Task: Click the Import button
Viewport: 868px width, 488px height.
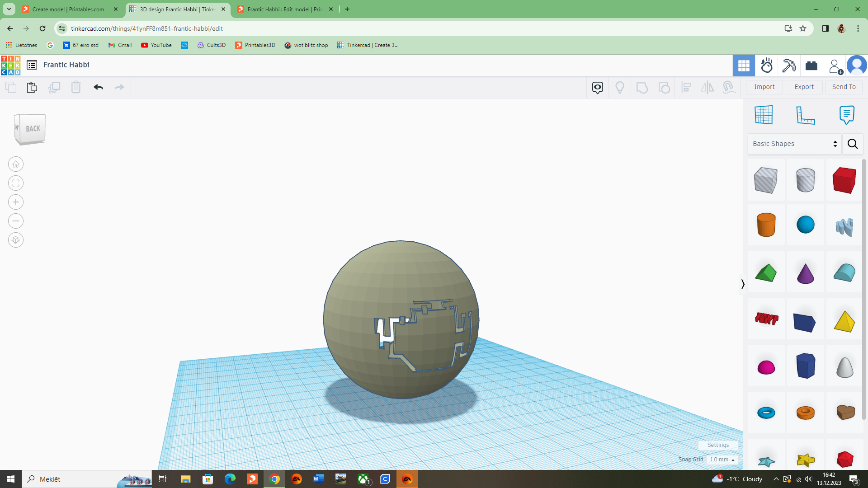Action: (x=764, y=87)
